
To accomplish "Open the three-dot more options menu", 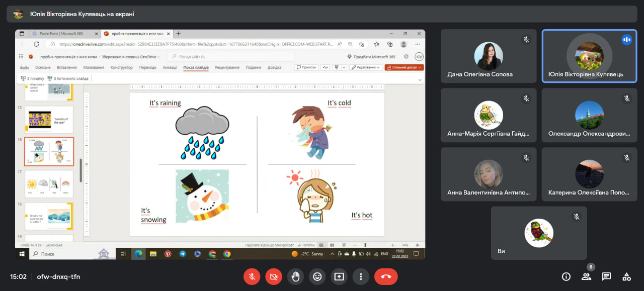I will (361, 276).
